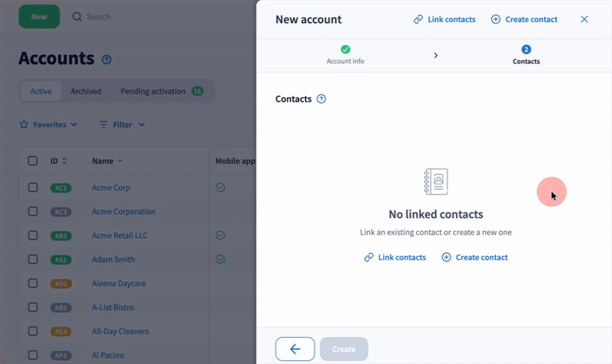This screenshot has width=612, height=364.
Task: Click the help icon beside Accounts heading
Action: coord(107,60)
